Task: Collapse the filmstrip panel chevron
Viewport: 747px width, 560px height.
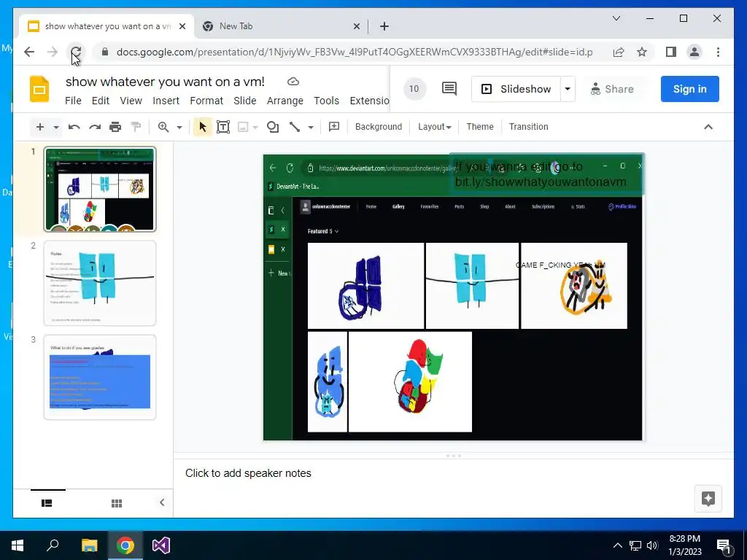Action: pos(162,502)
